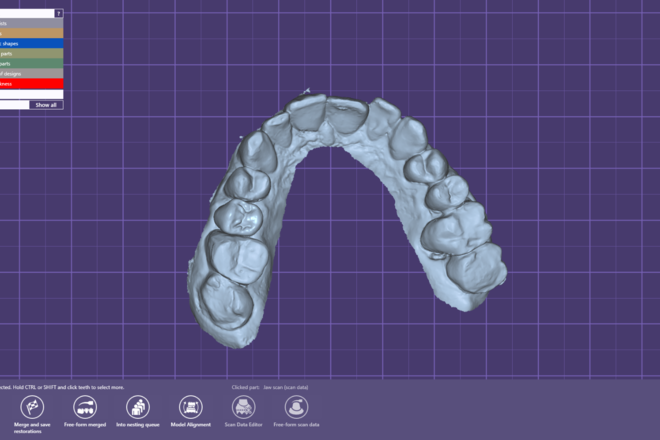Toggle the red 'kness' group row

point(32,84)
